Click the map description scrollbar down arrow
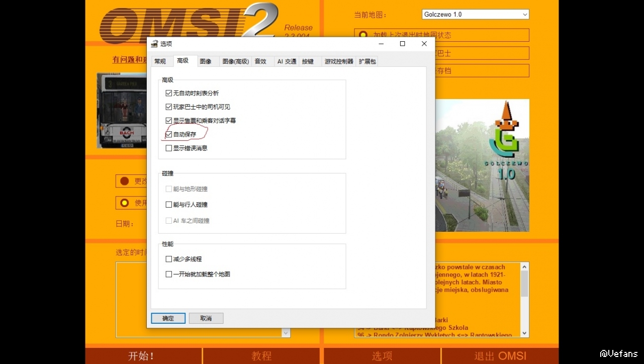The height and width of the screenshot is (364, 644). 525,333
